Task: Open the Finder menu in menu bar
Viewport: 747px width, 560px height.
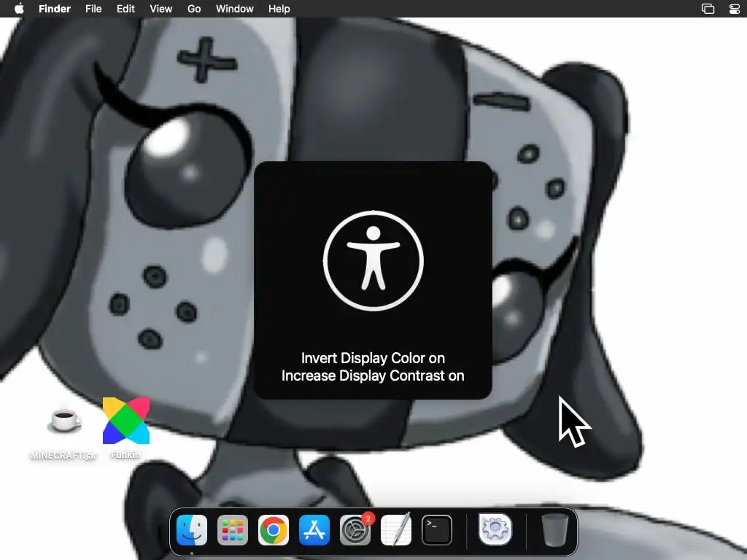Action: click(x=54, y=9)
